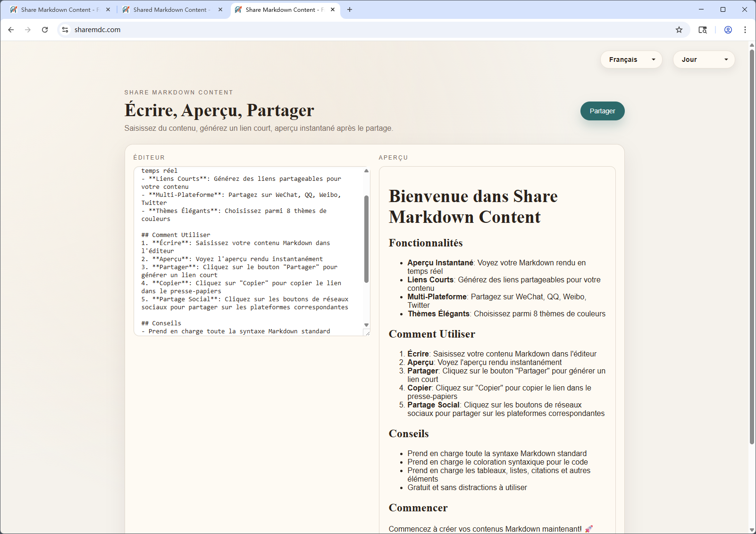Screen dimensions: 756x534
Task: Open the Chrome profile menu
Action: tap(728, 30)
